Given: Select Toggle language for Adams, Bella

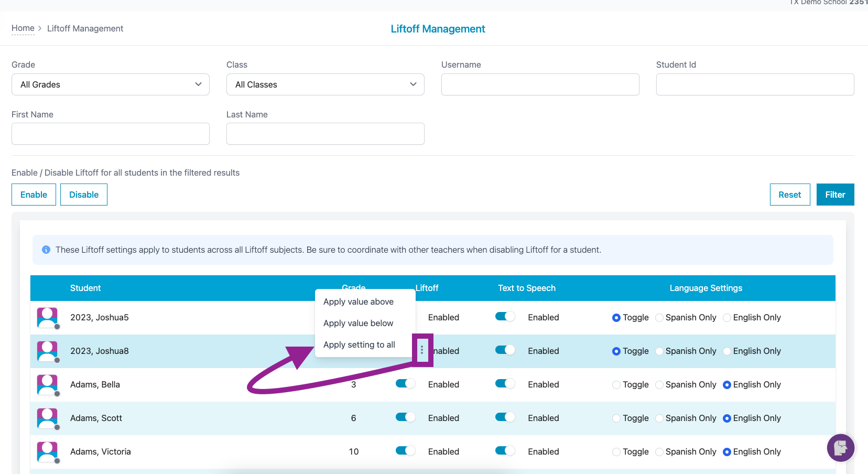Looking at the screenshot, I should point(616,385).
